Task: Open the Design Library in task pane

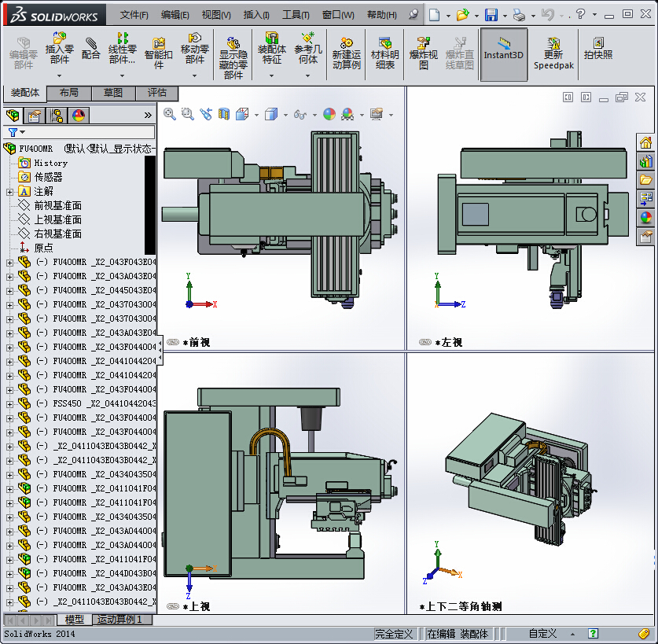Action: 646,161
